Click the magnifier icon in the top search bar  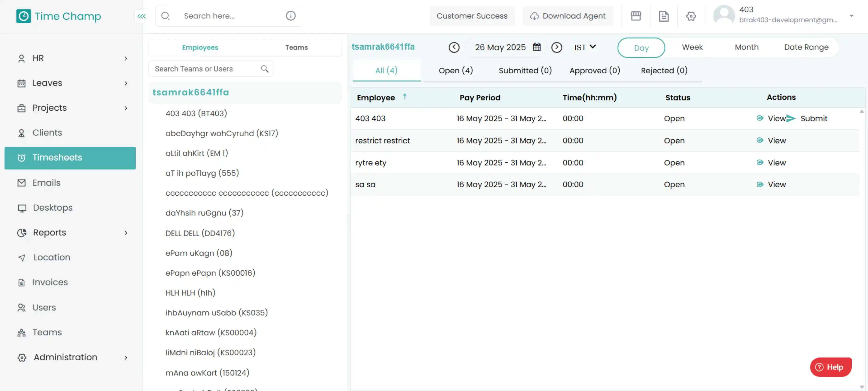click(165, 16)
